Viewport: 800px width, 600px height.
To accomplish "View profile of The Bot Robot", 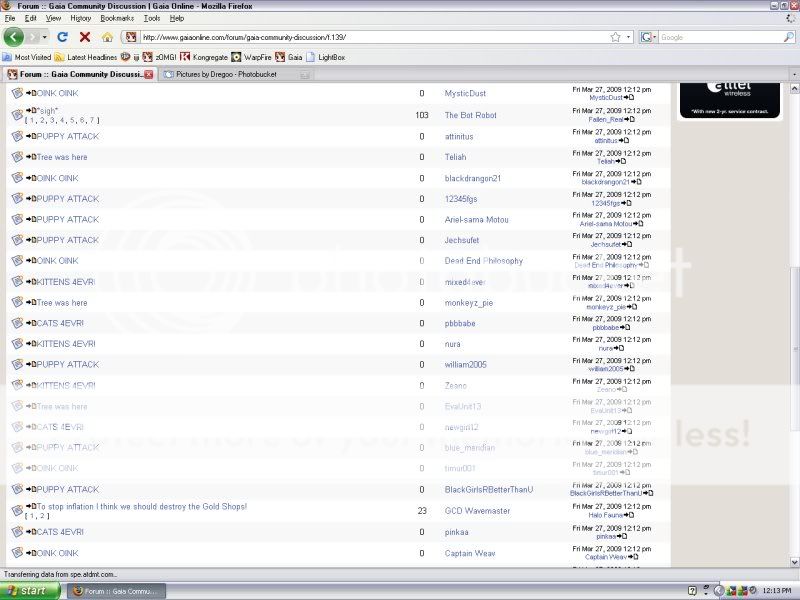I will (470, 115).
